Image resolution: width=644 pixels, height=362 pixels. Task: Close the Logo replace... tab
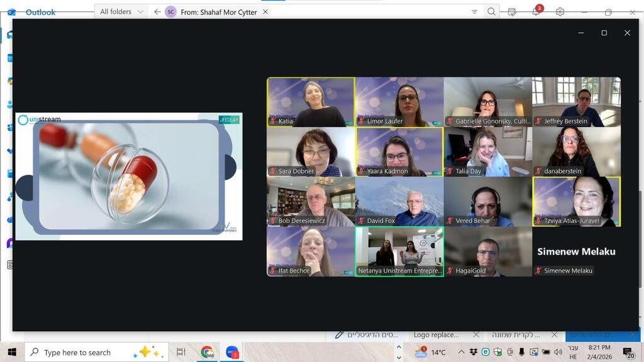(476, 335)
